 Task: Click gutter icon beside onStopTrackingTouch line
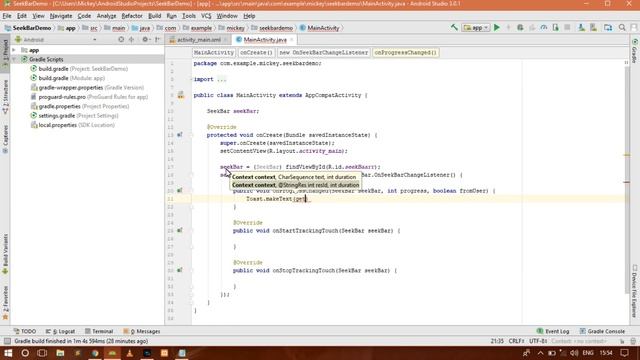tap(180, 270)
